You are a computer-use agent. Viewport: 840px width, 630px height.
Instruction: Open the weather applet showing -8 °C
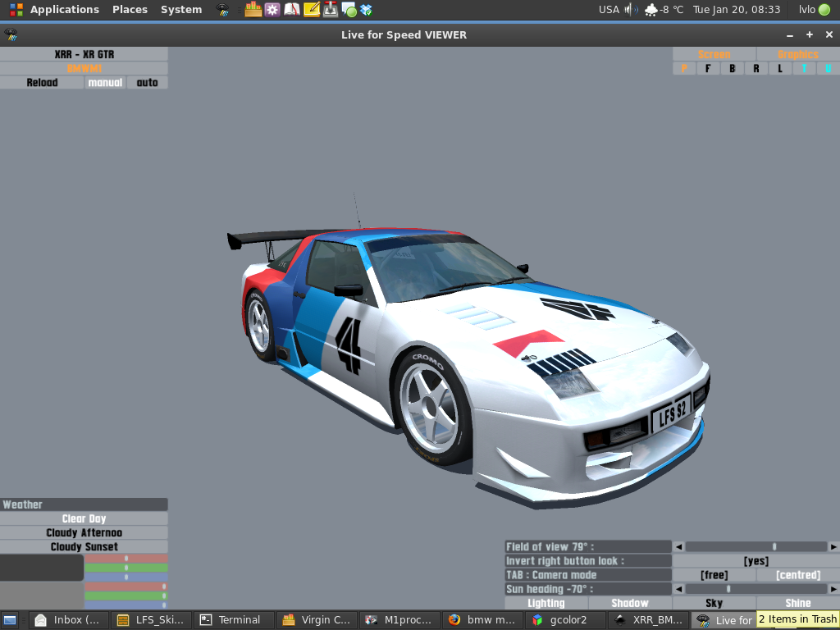tap(663, 10)
